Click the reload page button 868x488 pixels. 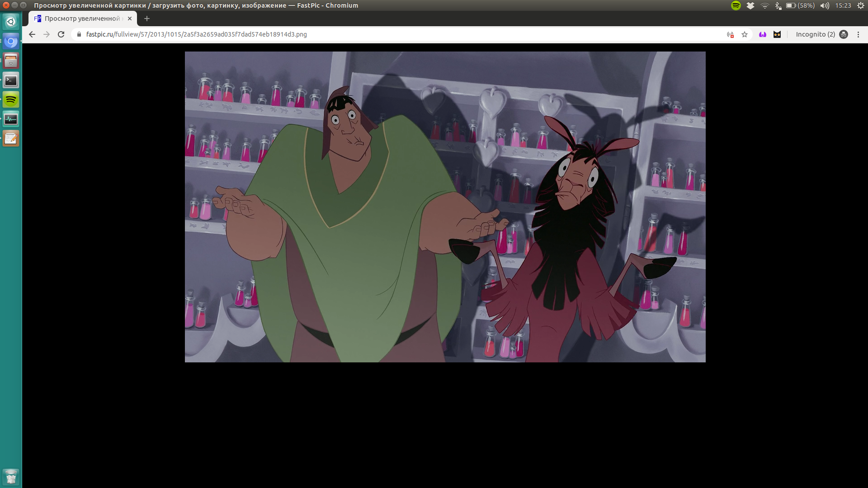[61, 34]
